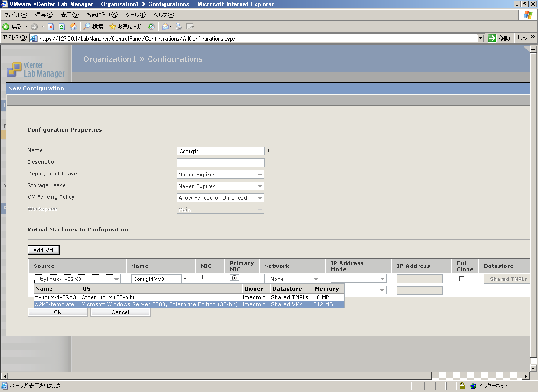Select the ttylinux-4-ESX3 Other Linux list row
This screenshot has height=392, width=538.
(189, 297)
